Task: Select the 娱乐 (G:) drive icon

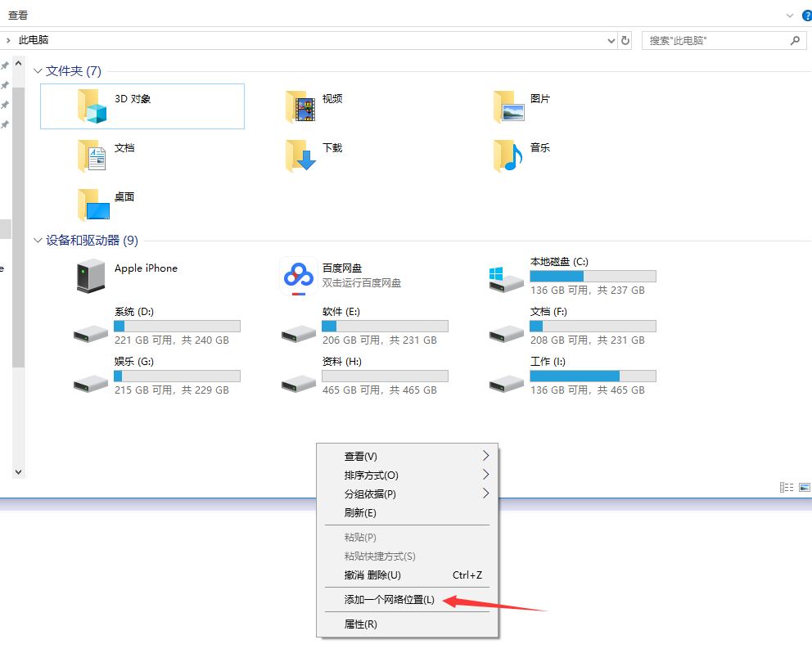Action: 91,383
